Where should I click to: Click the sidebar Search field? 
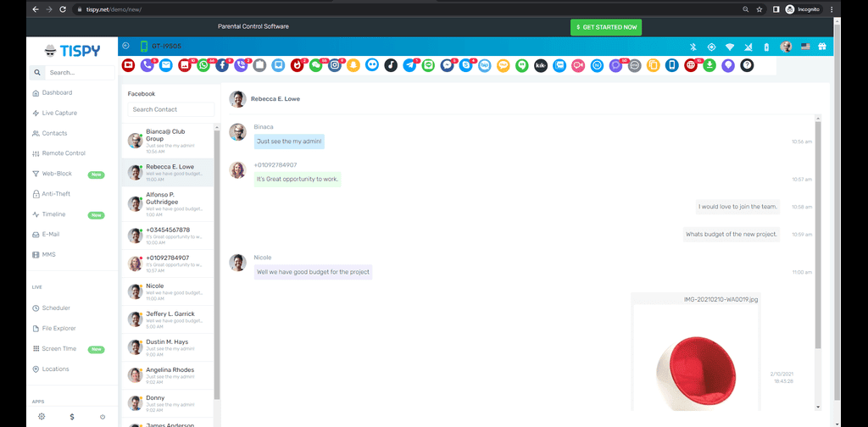[80, 73]
